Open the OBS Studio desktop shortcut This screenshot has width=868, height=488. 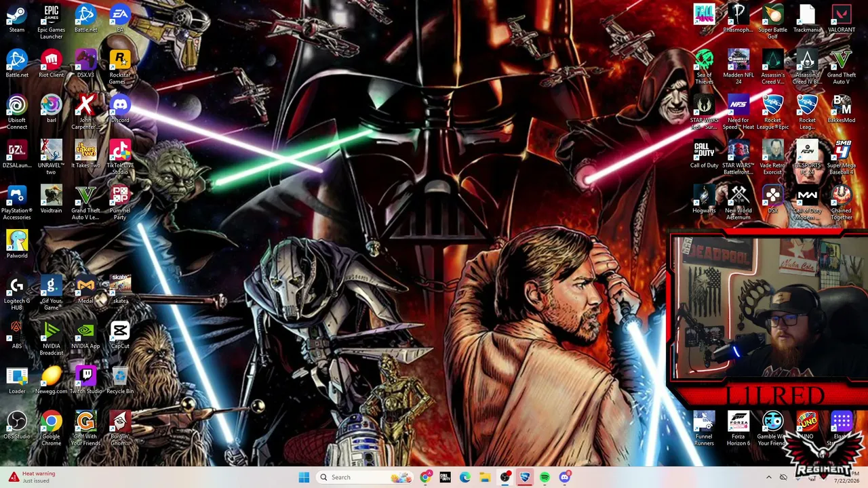tap(17, 426)
